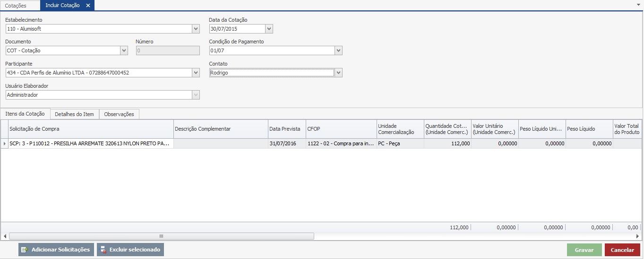This screenshot has width=644, height=259.
Task: Switch to the Cotações tab
Action: 16,6
